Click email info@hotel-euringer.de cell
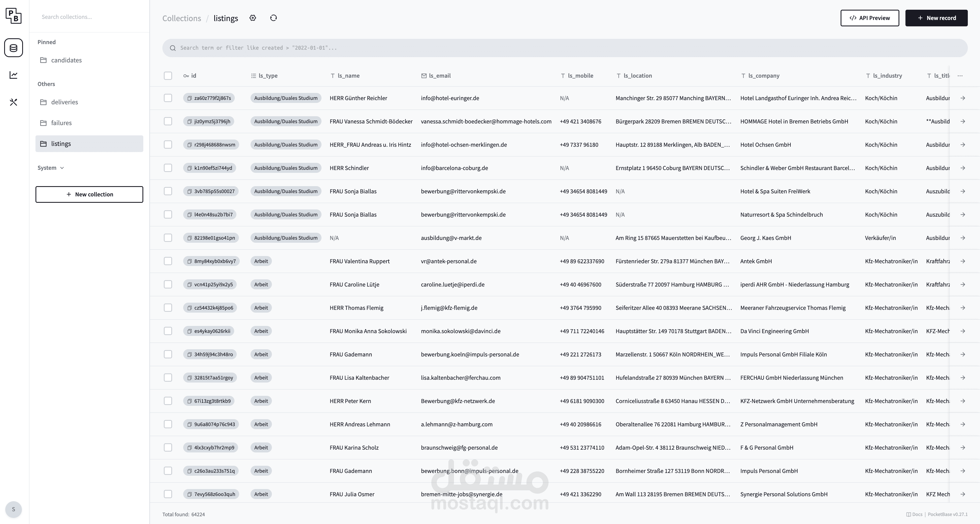The height and width of the screenshot is (524, 980). (x=450, y=98)
